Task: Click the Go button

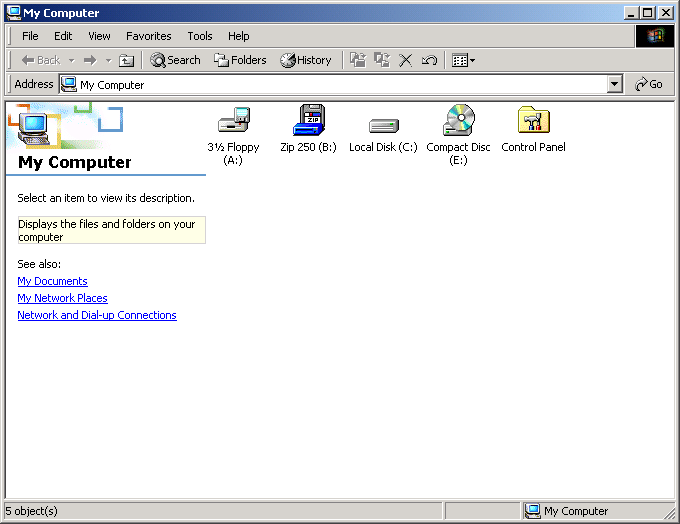Action: [649, 84]
